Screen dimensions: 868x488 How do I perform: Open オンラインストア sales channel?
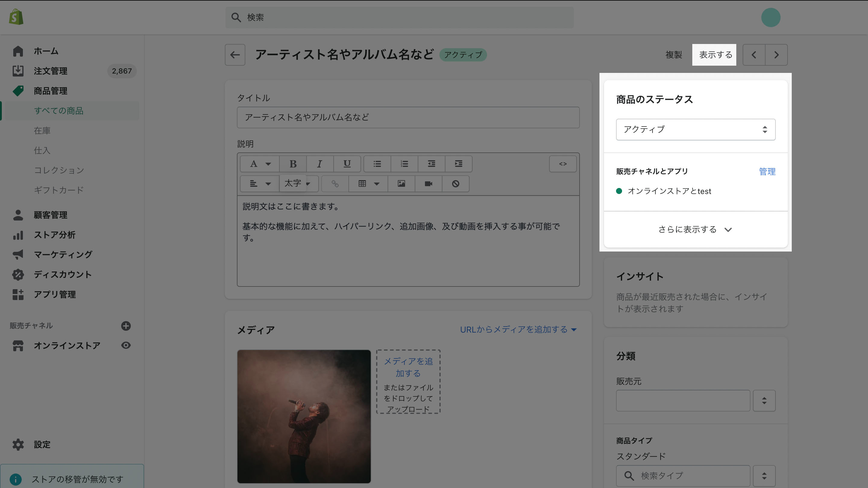pos(67,346)
